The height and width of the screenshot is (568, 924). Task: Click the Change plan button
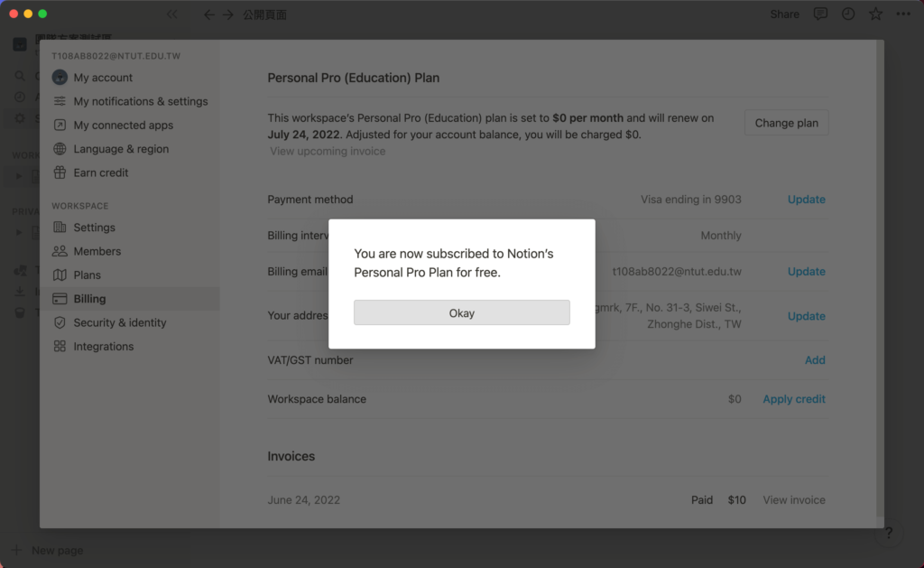click(786, 123)
